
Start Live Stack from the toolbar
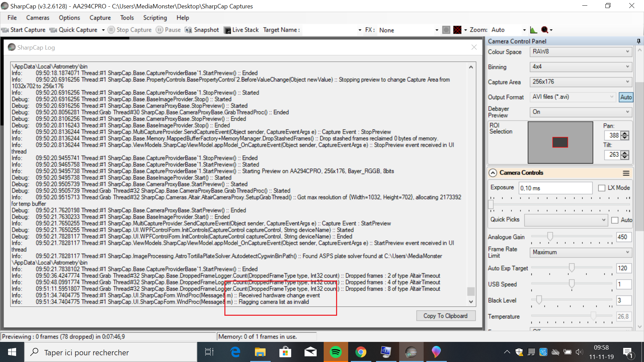241,30
